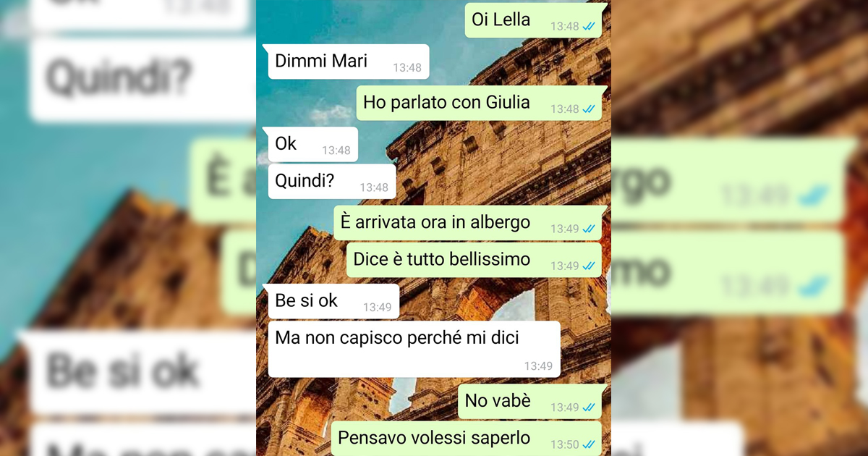Tap 'Ma non capisco perché mi dici' bubble
Screen dimensions: 868x456
click(x=412, y=349)
